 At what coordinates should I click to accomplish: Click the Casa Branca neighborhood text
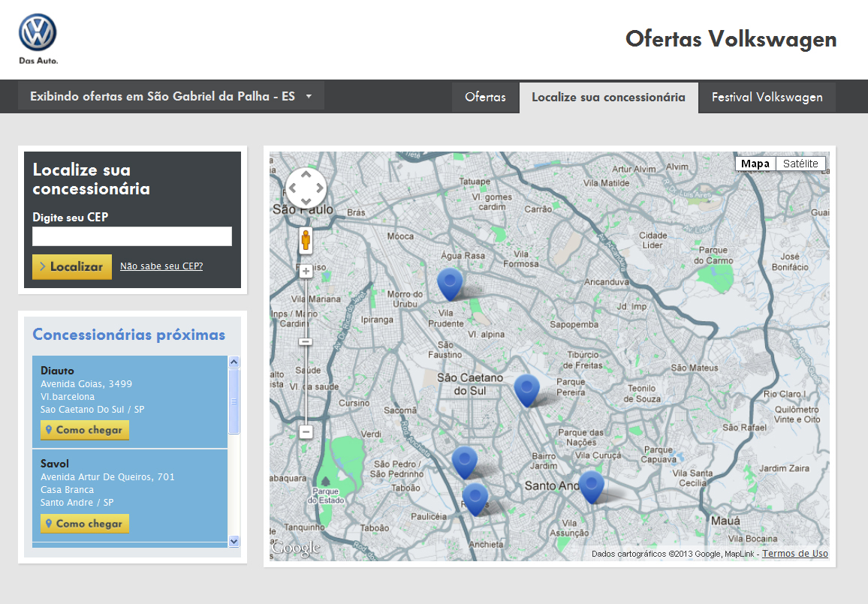(x=67, y=489)
